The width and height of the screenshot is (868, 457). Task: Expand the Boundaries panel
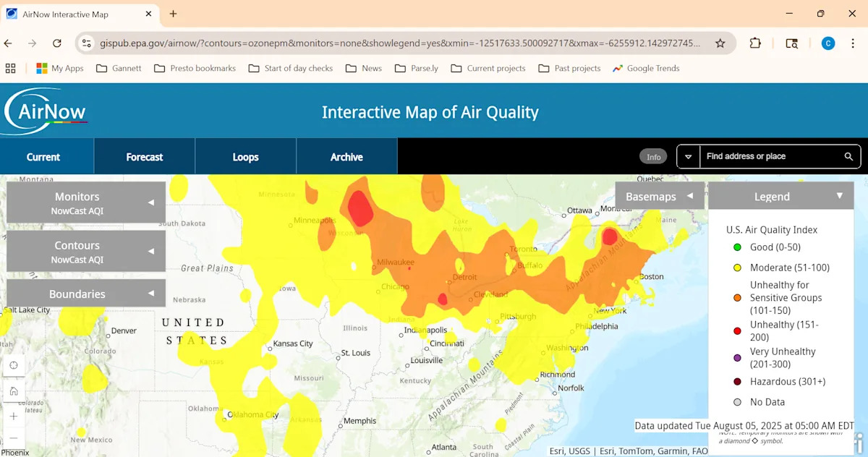[86, 294]
